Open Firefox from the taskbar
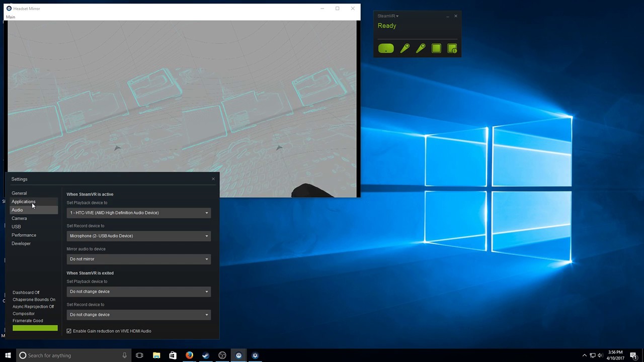Viewport: 644px width, 362px height. tap(189, 355)
